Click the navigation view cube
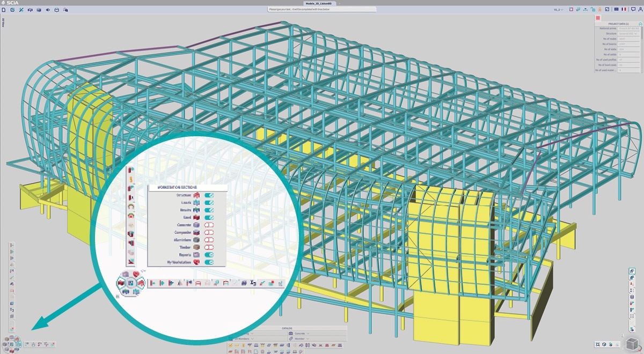The width and height of the screenshot is (644, 354). [633, 343]
